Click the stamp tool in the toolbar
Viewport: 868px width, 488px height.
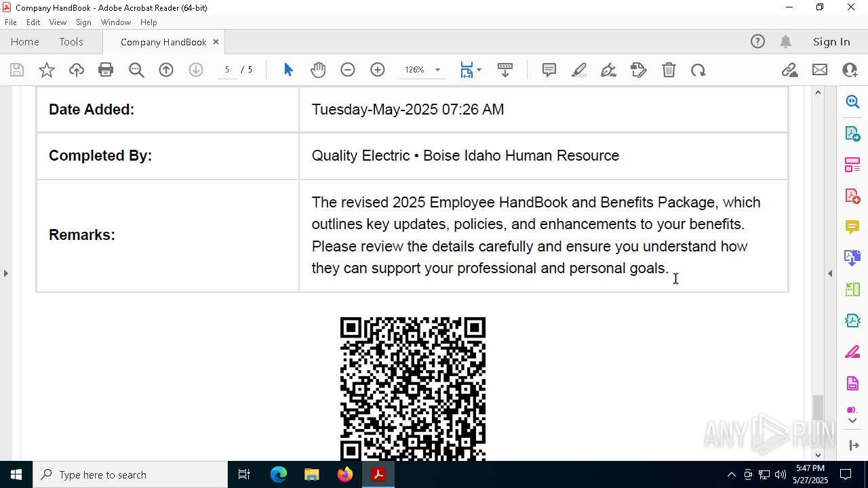(639, 70)
